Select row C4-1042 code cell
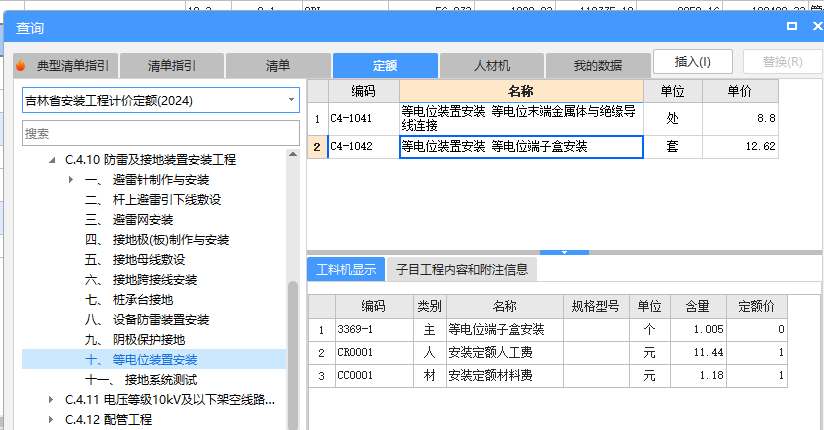824x430 pixels. pyautogui.click(x=364, y=147)
